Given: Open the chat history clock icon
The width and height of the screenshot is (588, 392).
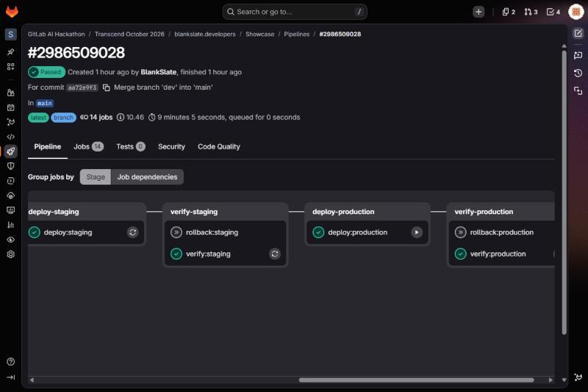Looking at the screenshot, I should 578,73.
